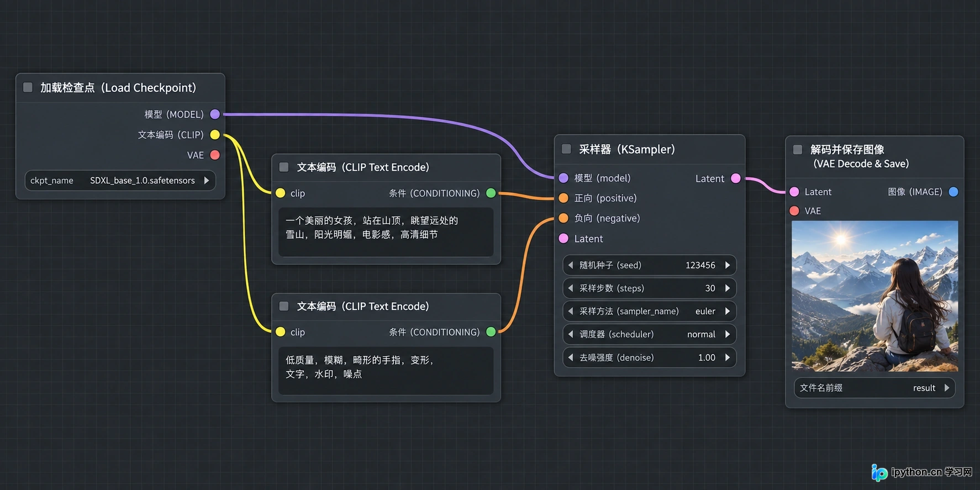Toggle the Load Checkpoint node collapse box

[x=28, y=87]
